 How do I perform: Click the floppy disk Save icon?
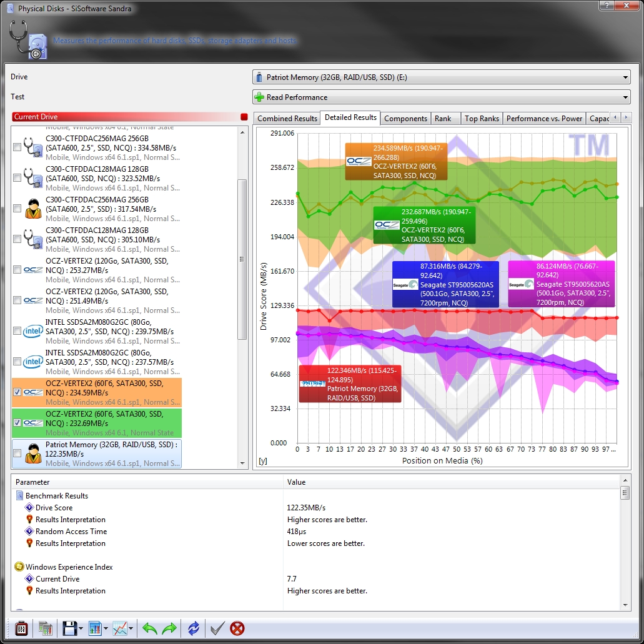(x=69, y=628)
